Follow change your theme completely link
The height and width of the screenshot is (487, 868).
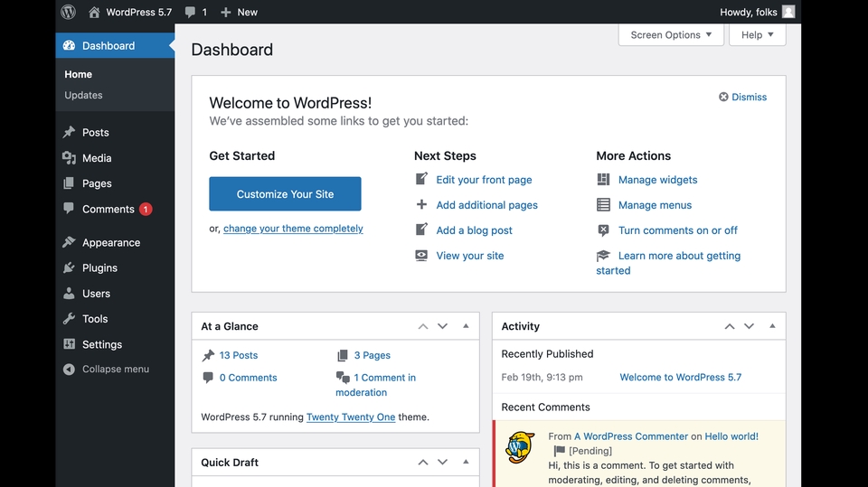293,229
